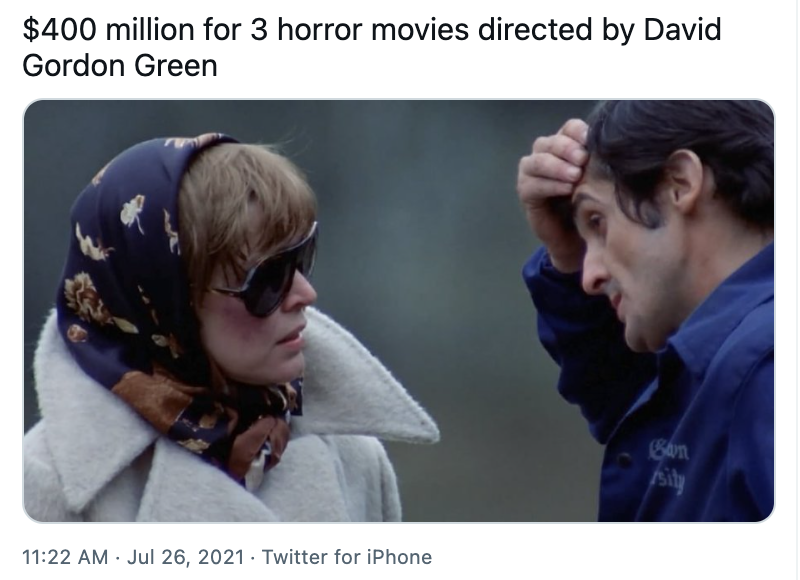Click the words "David Gordon Green" in tweet
This screenshot has height=580, width=800.
coord(372,47)
